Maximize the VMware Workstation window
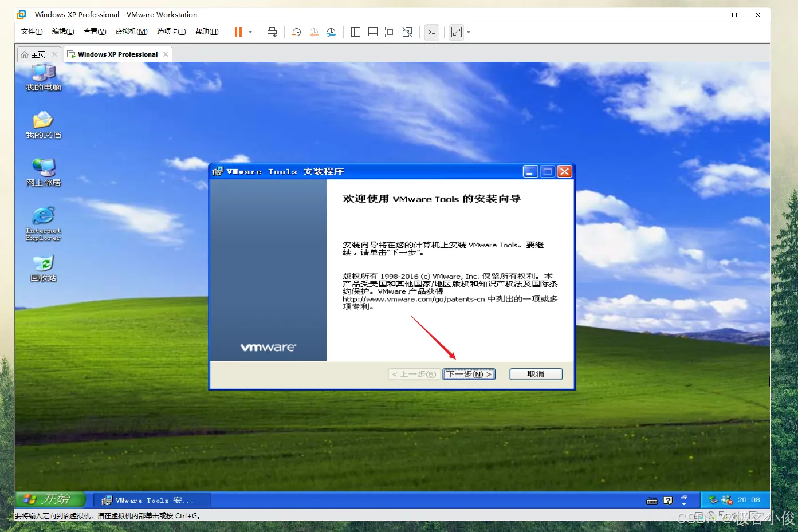Screen dimensions: 798x532 (x=734, y=15)
